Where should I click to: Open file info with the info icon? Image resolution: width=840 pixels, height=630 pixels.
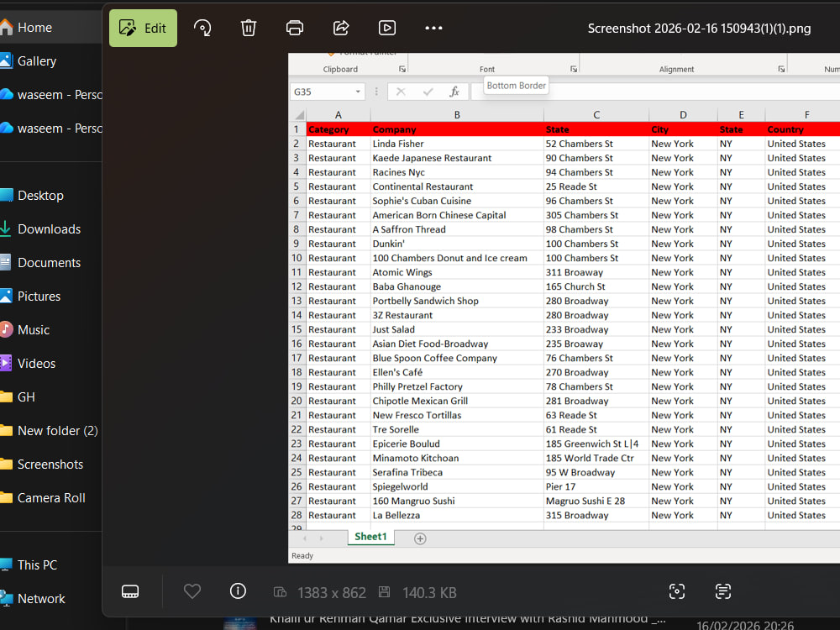[238, 591]
